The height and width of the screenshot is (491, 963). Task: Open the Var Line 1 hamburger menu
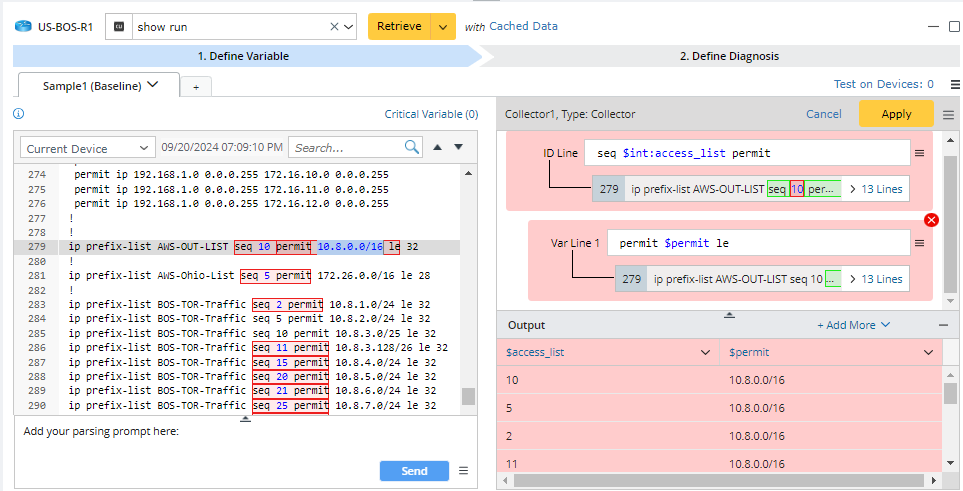tap(919, 243)
